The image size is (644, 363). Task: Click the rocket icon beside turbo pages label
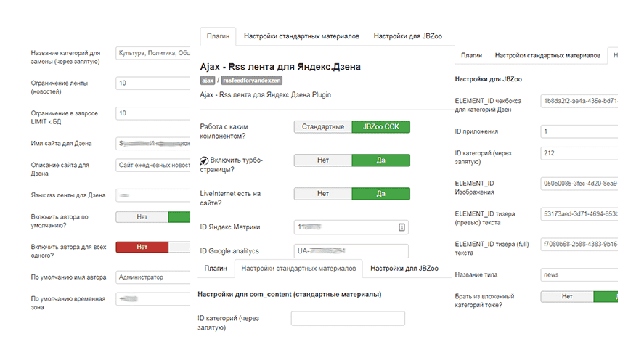point(205,160)
